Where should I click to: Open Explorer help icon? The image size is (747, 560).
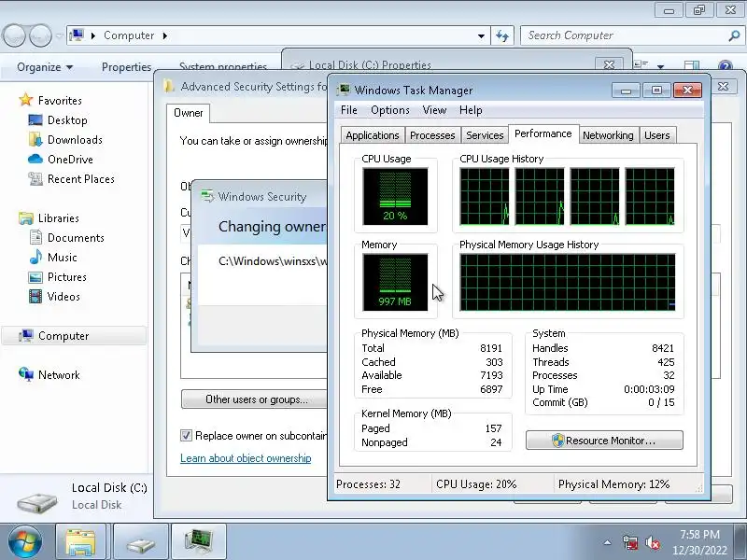pyautogui.click(x=726, y=65)
